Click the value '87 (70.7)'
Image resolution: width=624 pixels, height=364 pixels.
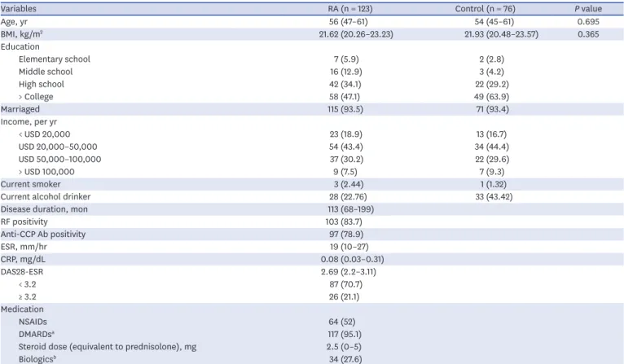(346, 284)
